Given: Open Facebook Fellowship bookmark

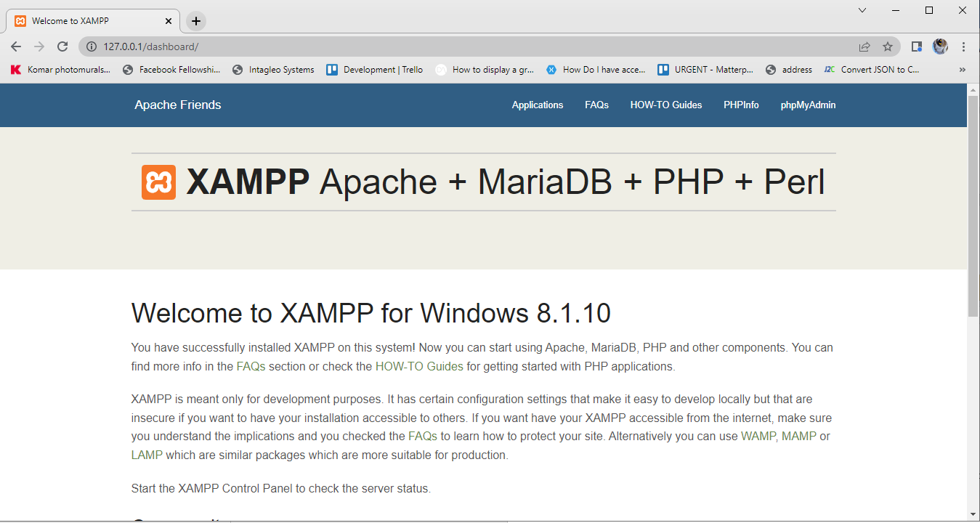Looking at the screenshot, I should pos(171,70).
